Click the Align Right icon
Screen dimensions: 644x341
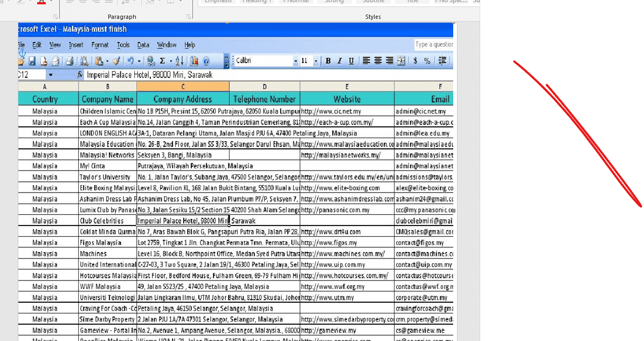(x=389, y=61)
